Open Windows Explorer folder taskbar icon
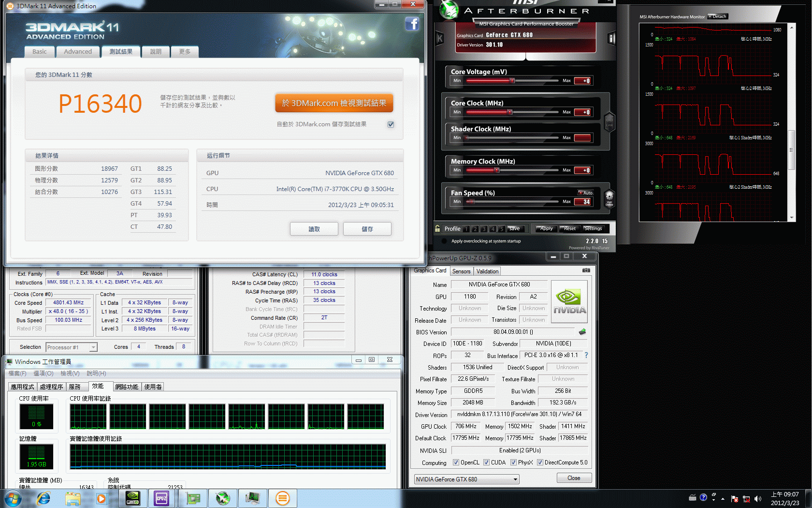 point(73,498)
